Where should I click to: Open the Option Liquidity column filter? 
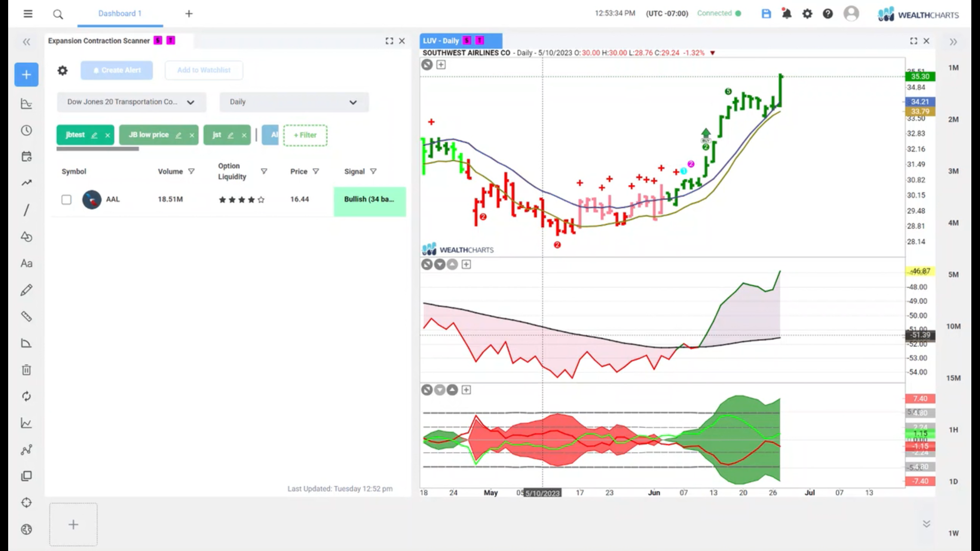coord(264,171)
